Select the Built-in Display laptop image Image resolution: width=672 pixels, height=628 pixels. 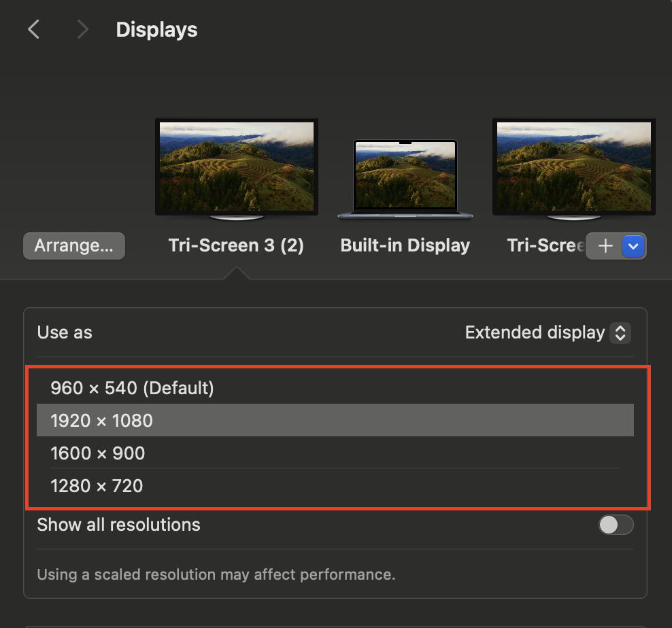coord(405,178)
